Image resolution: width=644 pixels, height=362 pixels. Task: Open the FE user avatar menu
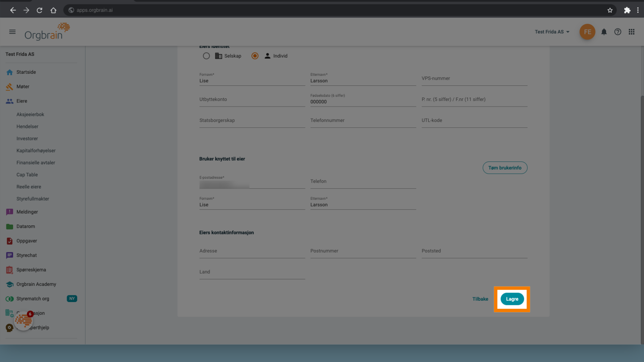587,32
